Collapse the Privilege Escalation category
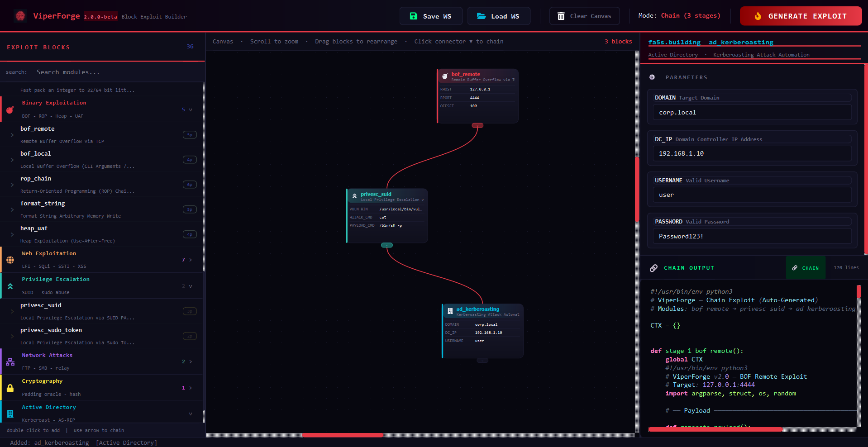The image size is (868, 447). coord(191,286)
